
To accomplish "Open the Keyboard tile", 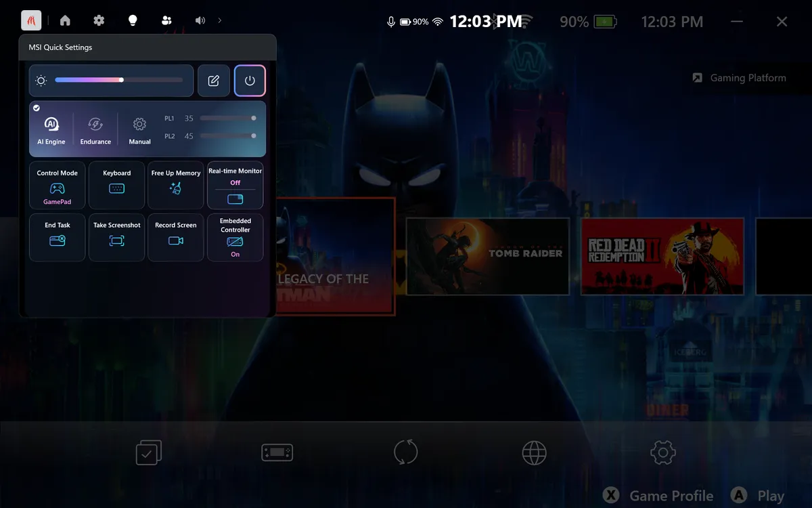I will (x=117, y=185).
